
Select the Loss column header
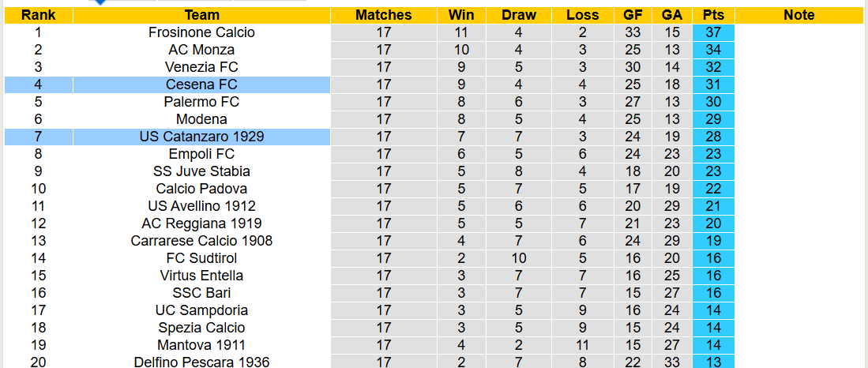(582, 15)
